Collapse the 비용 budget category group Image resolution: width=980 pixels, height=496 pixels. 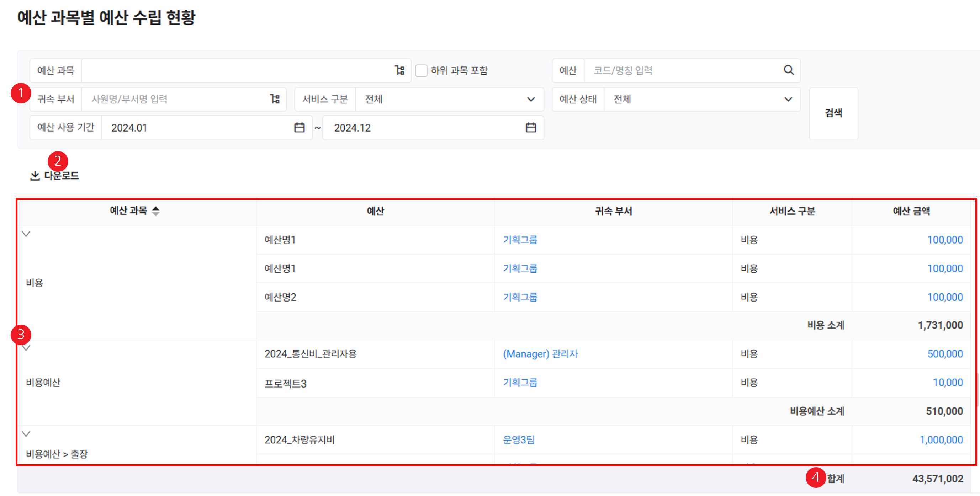point(26,234)
